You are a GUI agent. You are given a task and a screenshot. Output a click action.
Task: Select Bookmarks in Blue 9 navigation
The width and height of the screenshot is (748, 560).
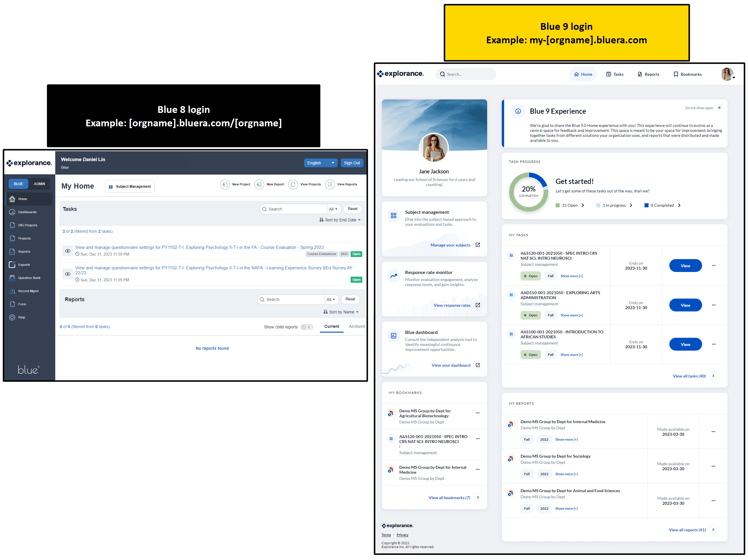pyautogui.click(x=687, y=74)
